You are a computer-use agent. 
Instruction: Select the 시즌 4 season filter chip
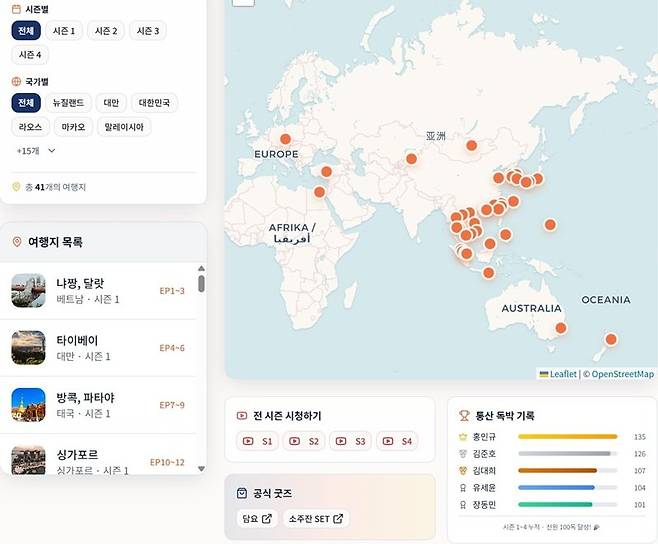[31, 55]
